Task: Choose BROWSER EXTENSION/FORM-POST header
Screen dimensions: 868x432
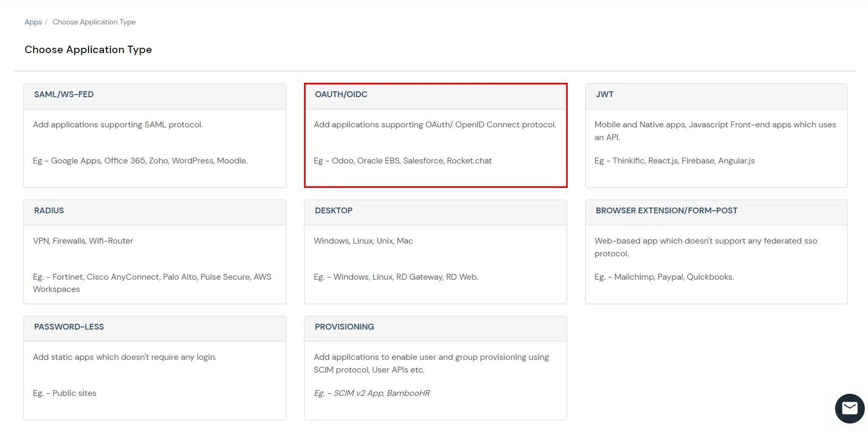Action: 716,212
